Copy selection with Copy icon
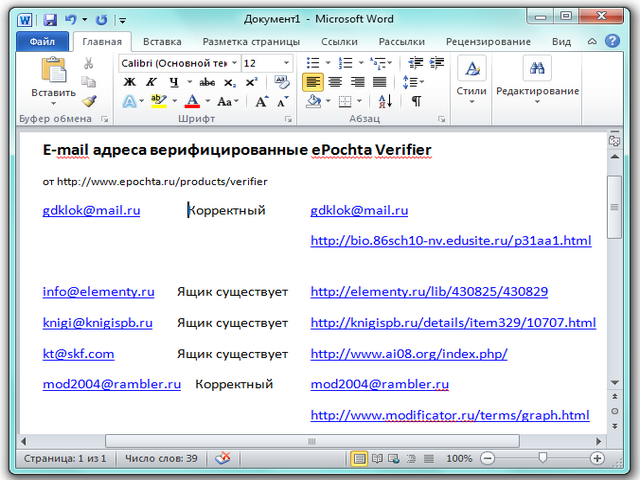640x480 pixels. pyautogui.click(x=89, y=82)
